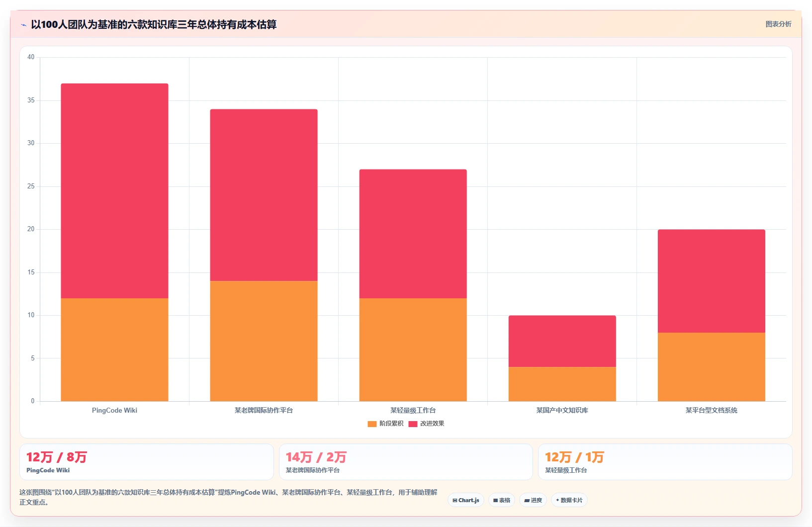Screen dimensions: 812x527
Task: Click the y-axis value 40
Action: tap(31, 57)
